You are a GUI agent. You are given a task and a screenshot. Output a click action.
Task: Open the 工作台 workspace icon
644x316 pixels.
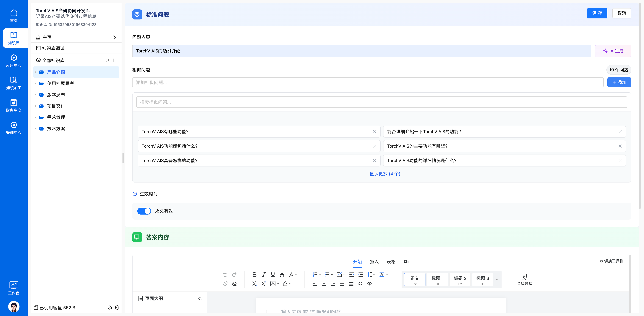pyautogui.click(x=14, y=288)
